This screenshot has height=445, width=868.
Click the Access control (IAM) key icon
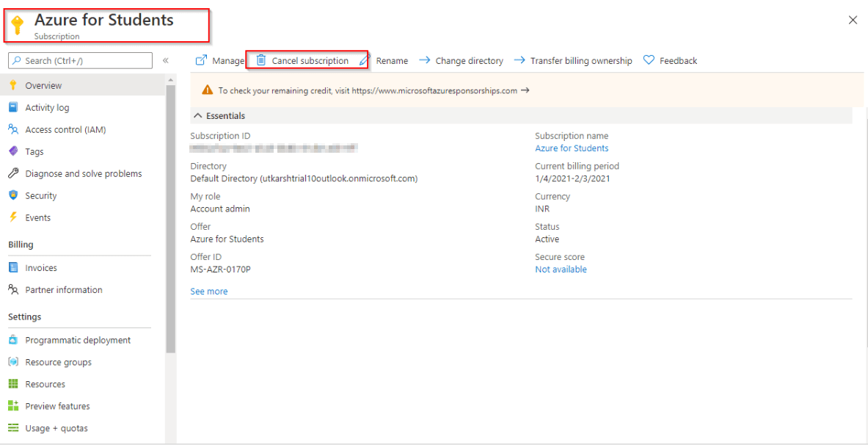click(x=13, y=129)
